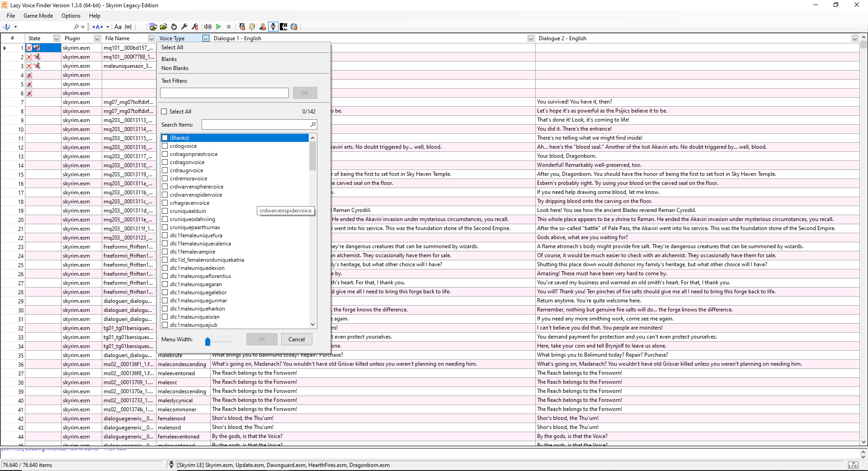Click the load plugins document icon
Image resolution: width=868 pixels, height=471 pixels.
pyautogui.click(x=153, y=27)
